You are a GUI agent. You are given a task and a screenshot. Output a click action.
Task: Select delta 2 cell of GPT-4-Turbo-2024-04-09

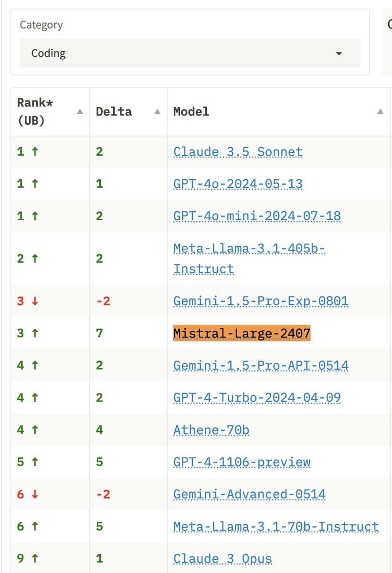[128, 398]
